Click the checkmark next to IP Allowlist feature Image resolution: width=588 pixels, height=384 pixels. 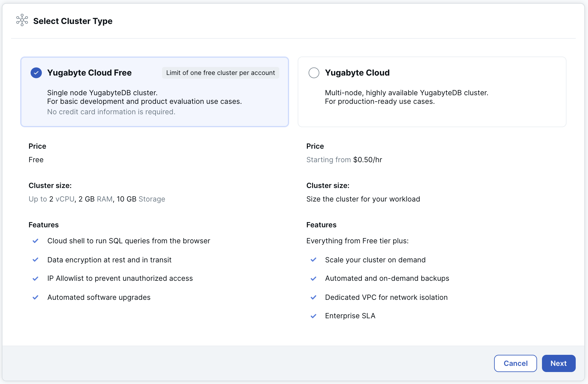36,278
